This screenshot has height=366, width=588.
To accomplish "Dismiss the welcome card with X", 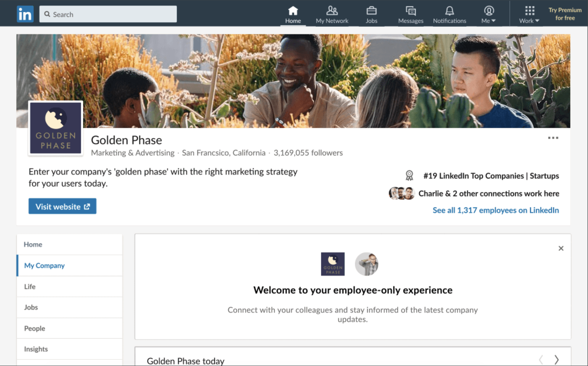I will click(x=561, y=248).
